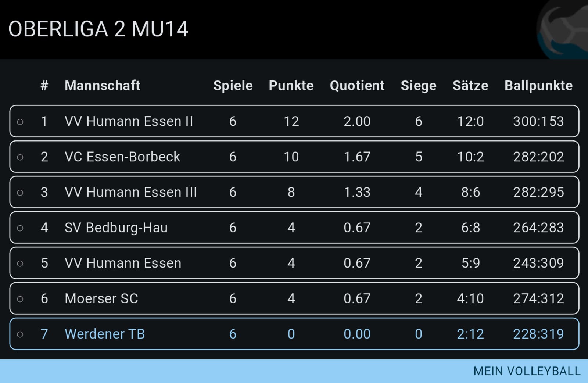Click the Moerser SC team name
Image resolution: width=588 pixels, height=383 pixels.
[x=101, y=298]
